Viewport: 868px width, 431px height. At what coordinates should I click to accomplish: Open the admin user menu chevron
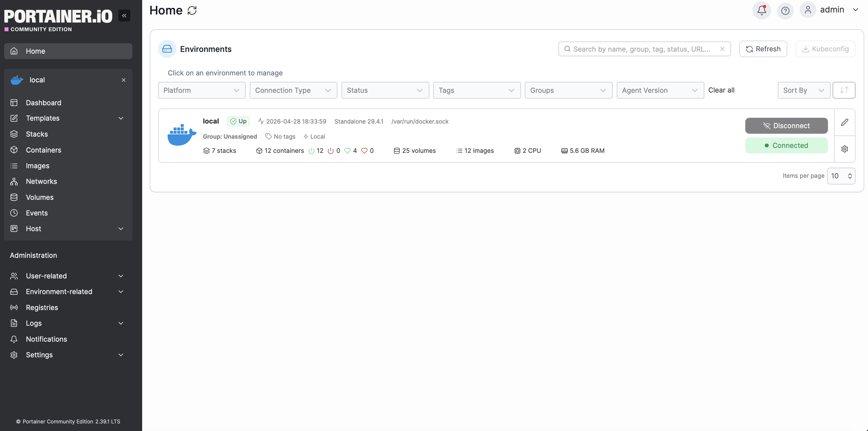pyautogui.click(x=855, y=10)
